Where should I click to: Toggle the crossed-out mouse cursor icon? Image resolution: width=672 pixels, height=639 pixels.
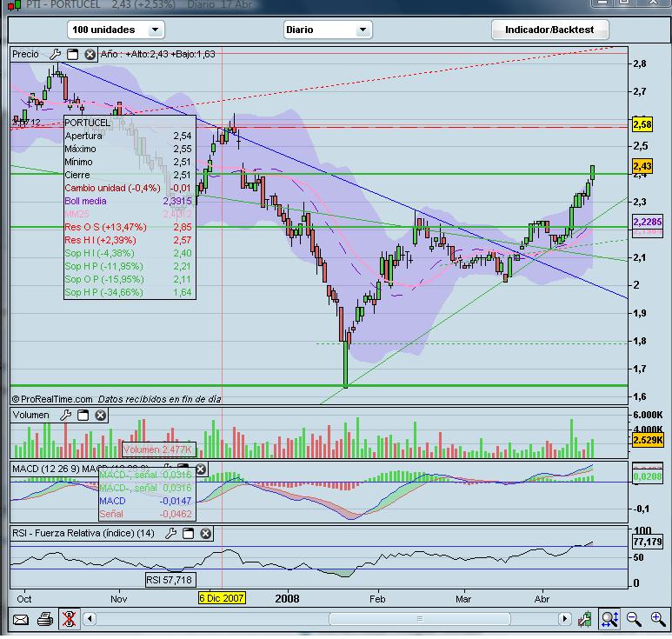69,619
